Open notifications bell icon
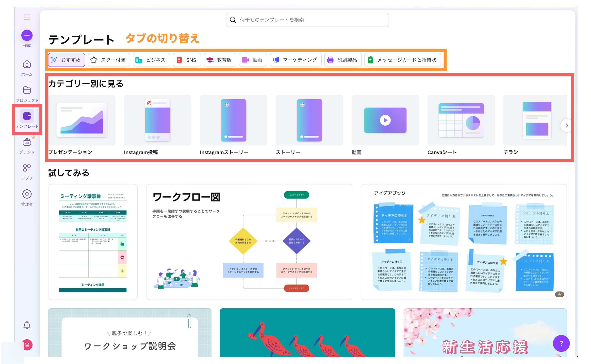The width and height of the screenshot is (591, 364). point(27,325)
